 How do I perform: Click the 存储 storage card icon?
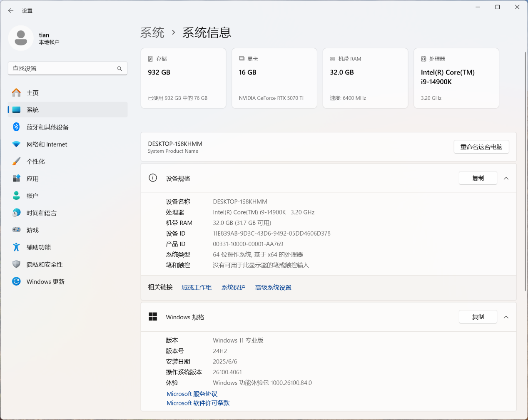150,59
